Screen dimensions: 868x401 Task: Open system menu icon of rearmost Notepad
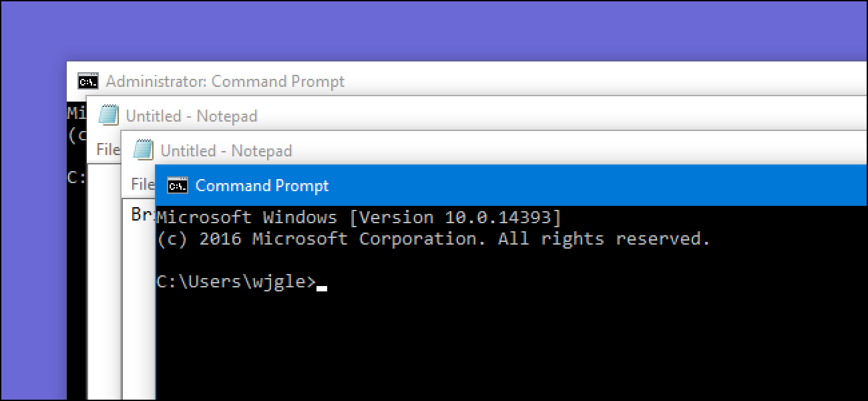pyautogui.click(x=108, y=116)
